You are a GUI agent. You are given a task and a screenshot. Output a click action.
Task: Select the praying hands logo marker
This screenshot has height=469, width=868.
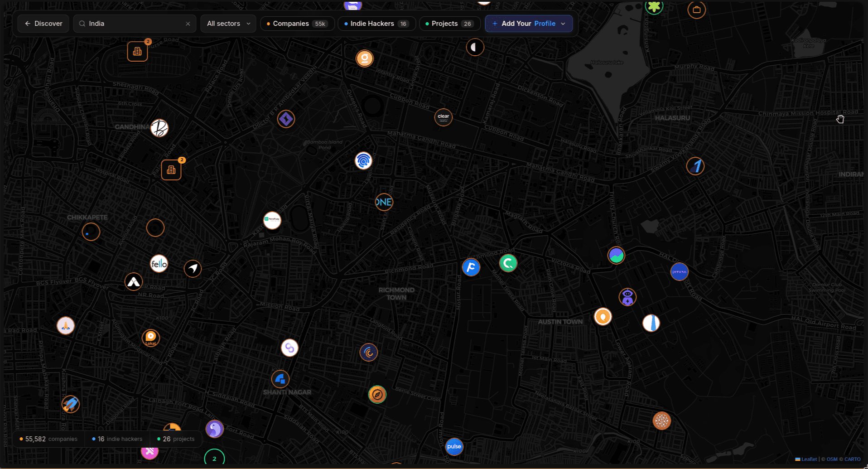[66, 326]
